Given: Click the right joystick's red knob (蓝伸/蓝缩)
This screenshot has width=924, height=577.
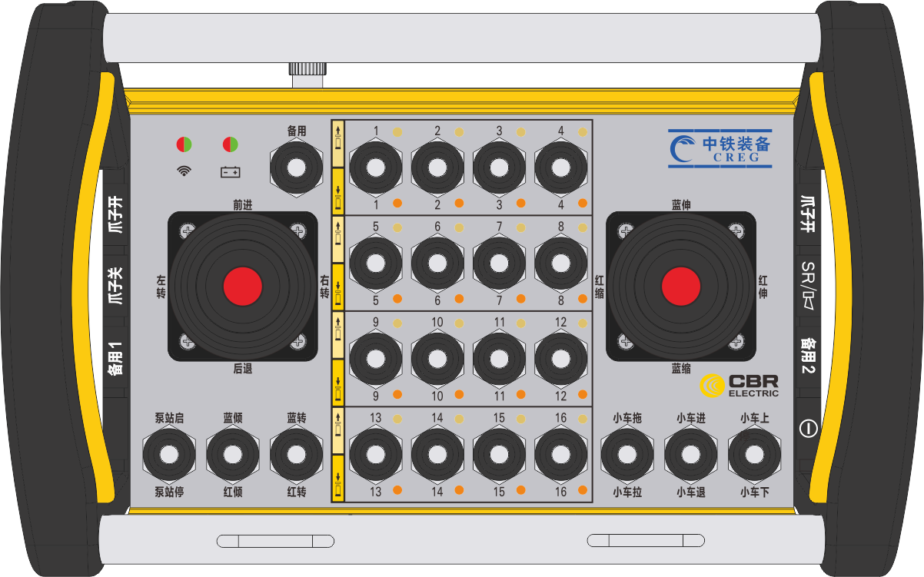Looking at the screenshot, I should 681,287.
